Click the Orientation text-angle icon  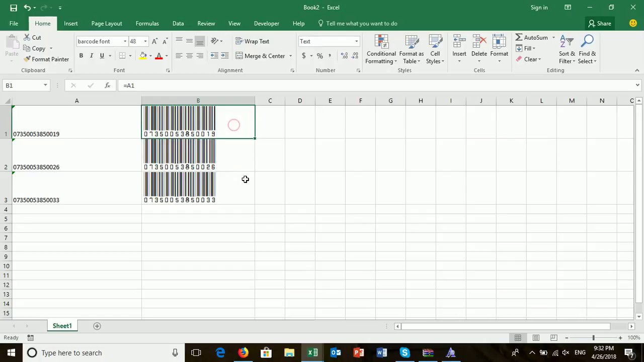pos(215,41)
